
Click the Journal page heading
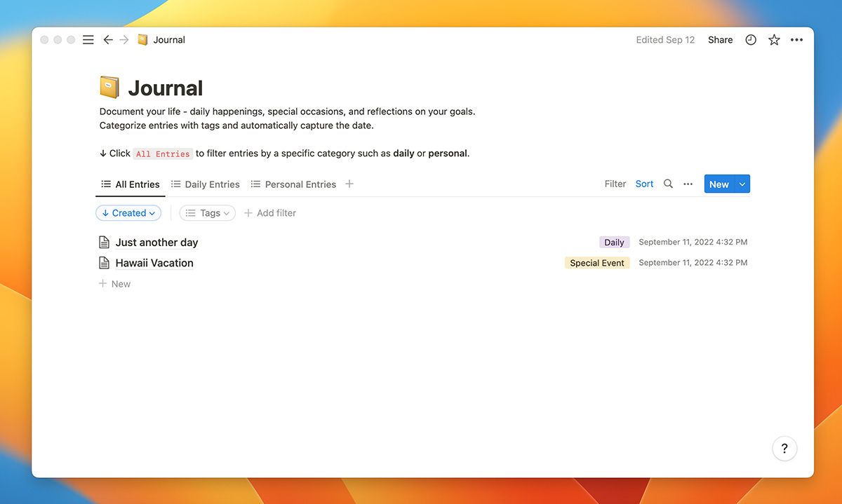[x=166, y=88]
